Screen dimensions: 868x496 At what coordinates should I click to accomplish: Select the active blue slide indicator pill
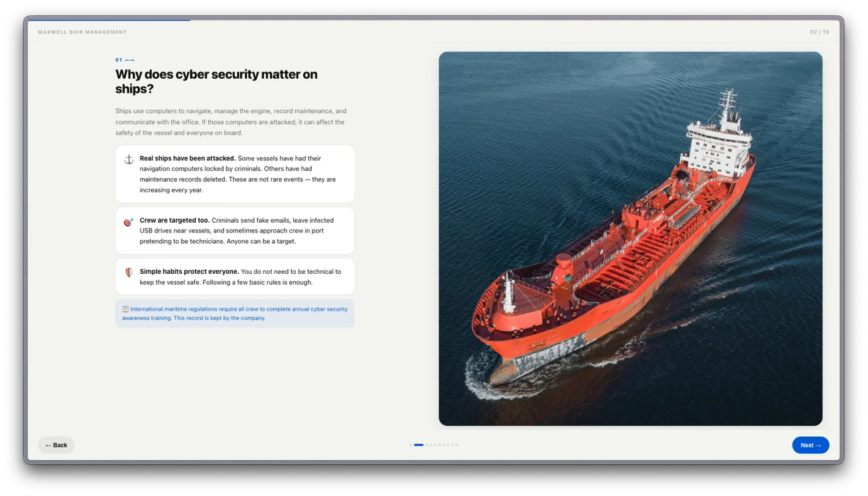418,445
